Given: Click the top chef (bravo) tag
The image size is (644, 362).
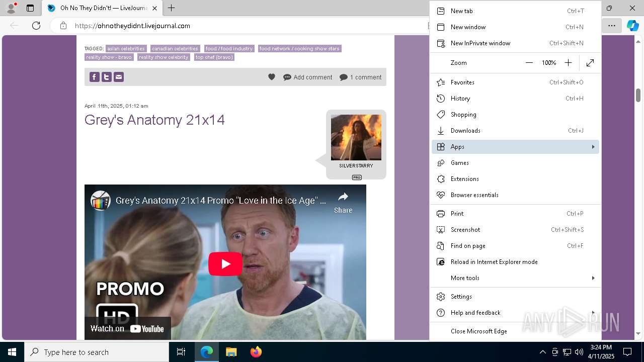Looking at the screenshot, I should pyautogui.click(x=214, y=57).
